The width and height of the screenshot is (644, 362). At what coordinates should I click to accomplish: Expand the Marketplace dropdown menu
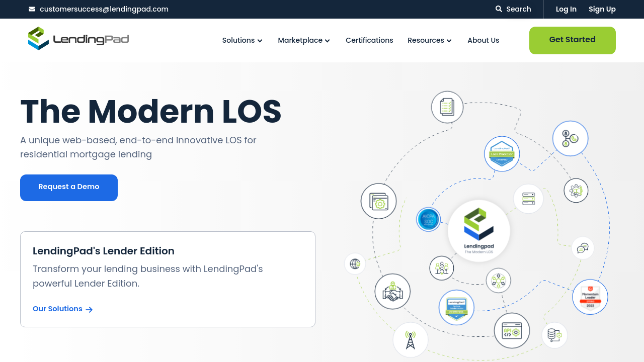[304, 40]
